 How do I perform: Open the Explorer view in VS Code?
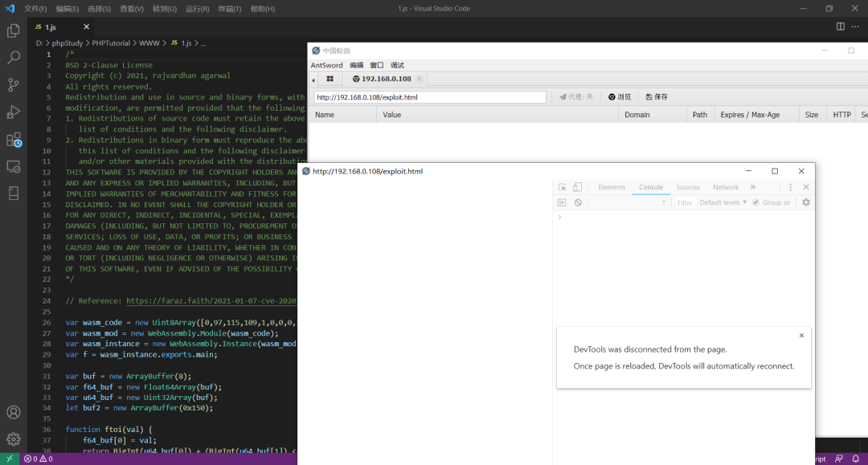coord(14,31)
